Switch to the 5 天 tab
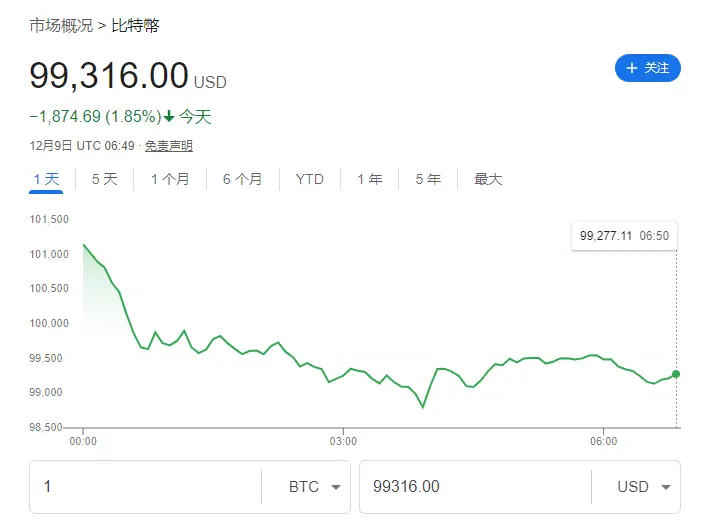 pyautogui.click(x=104, y=179)
